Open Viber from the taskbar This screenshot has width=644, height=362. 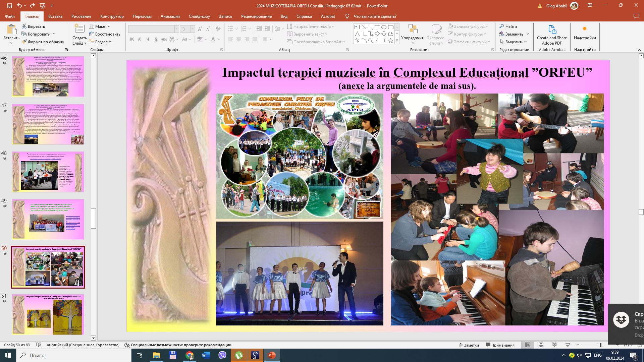(x=222, y=355)
